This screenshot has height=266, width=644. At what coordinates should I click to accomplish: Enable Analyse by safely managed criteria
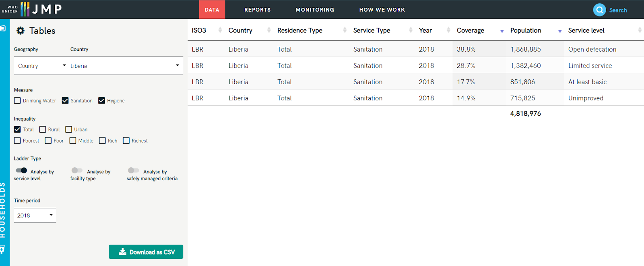133,170
